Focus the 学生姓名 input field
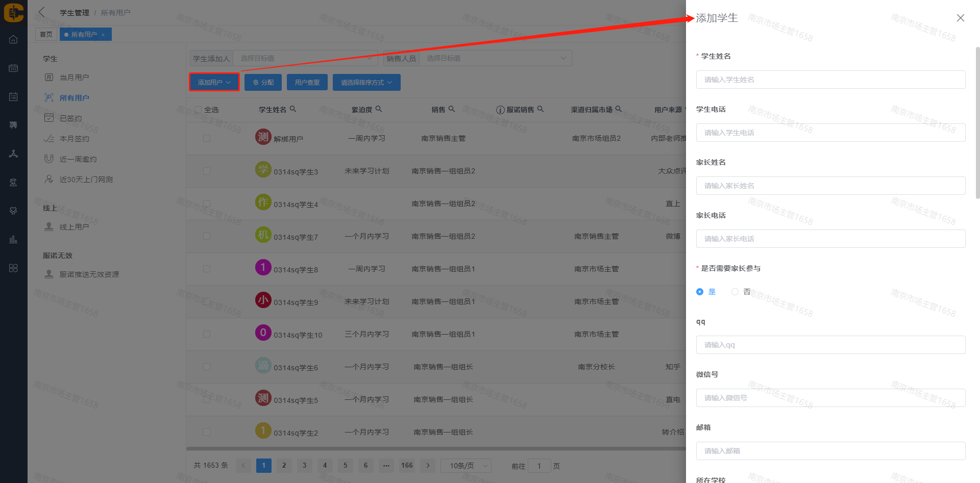The width and height of the screenshot is (980, 483). [x=830, y=80]
